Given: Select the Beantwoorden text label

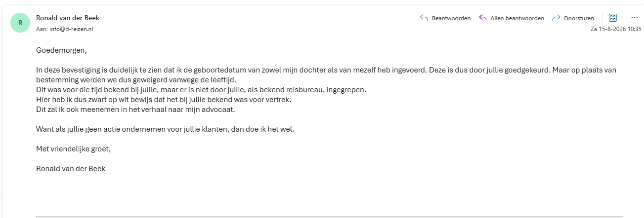Looking at the screenshot, I should (x=451, y=18).
